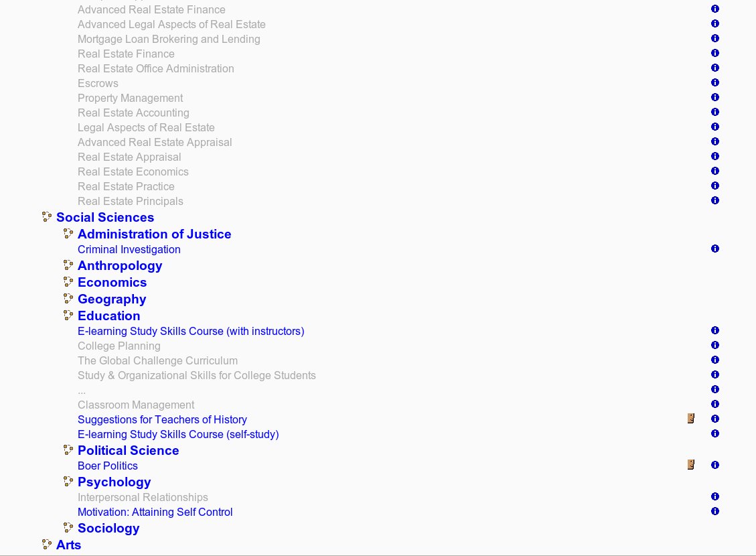The height and width of the screenshot is (556, 756).
Task: Open the Economics category link
Action: point(112,283)
